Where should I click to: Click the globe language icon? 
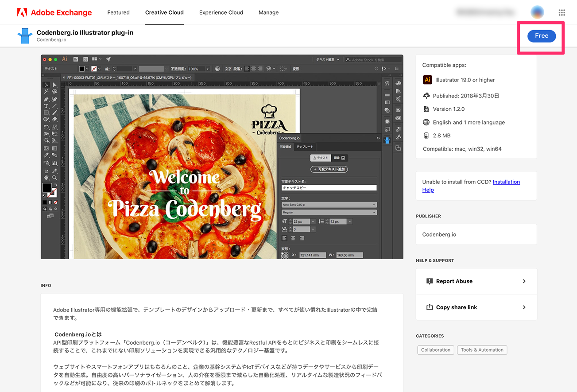coord(426,122)
